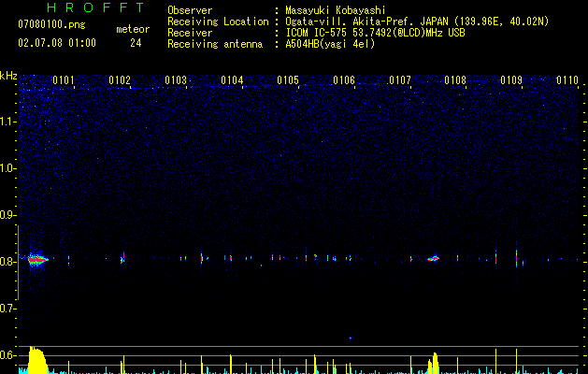This screenshot has width=588, height=374.
Task: Click the 1.1 kHz axis label
Action: [x=7, y=122]
